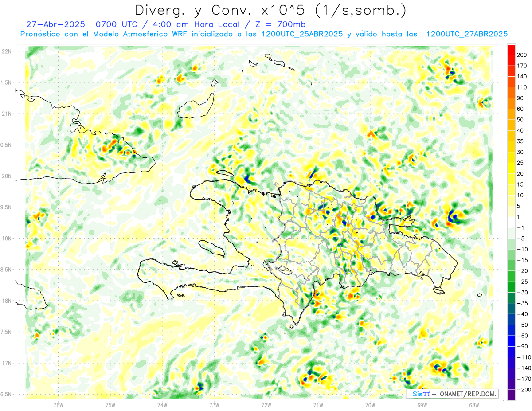Click the '6.5N' latitude label

6,394
